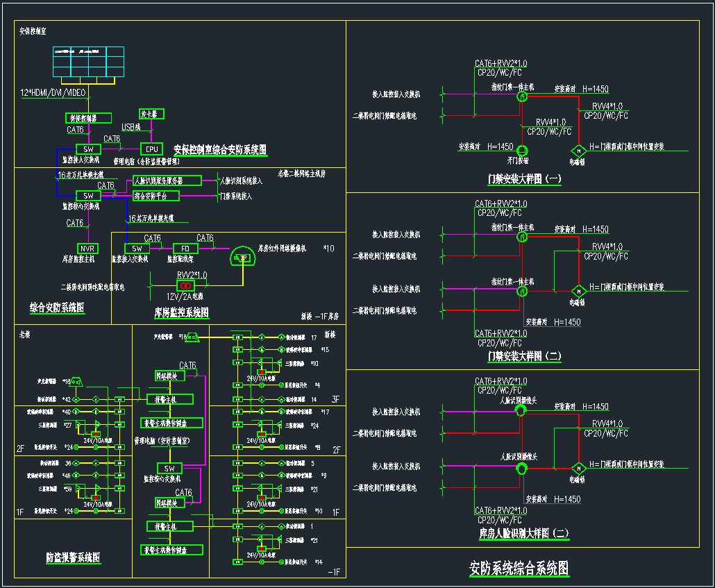
Task: Click the red 12V/2A power supply symbol
Action: tap(185, 285)
